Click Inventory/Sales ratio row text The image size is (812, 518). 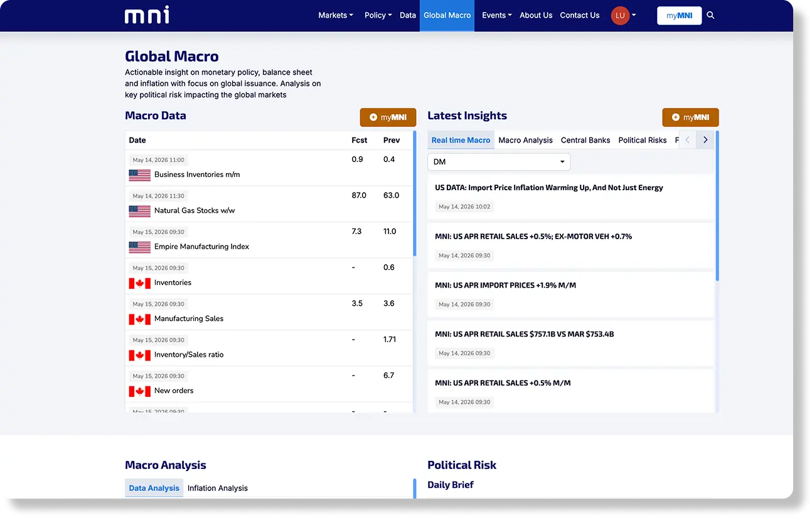(x=189, y=355)
